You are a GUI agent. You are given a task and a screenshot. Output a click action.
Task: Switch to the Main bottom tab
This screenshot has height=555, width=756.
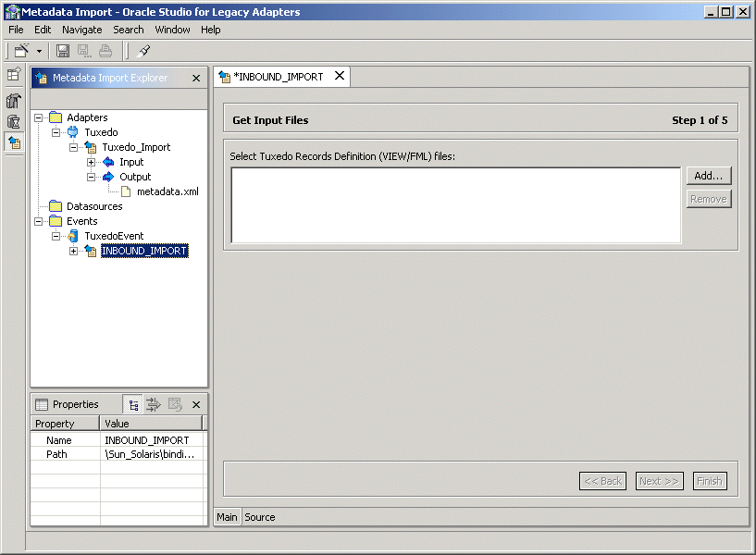[x=227, y=517]
